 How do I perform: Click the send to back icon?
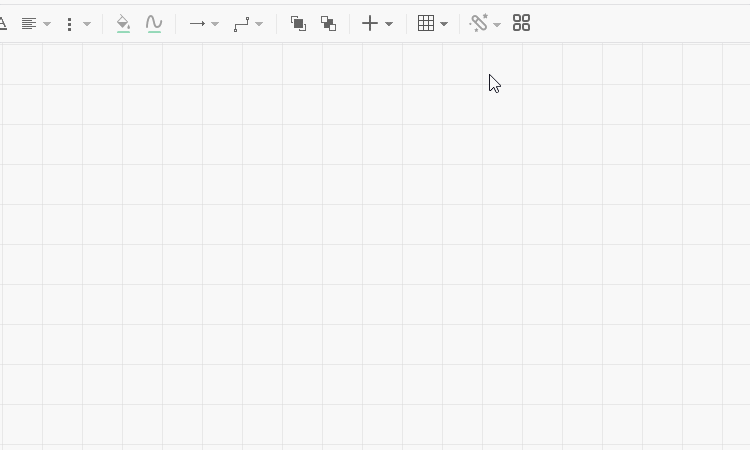(x=328, y=23)
